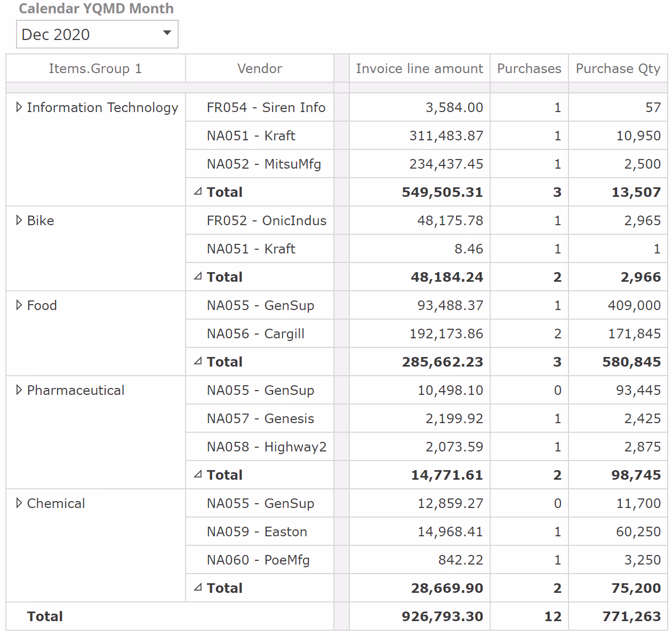Open the Calendar YQMD Month dropdown
This screenshot has height=635, width=672.
tap(166, 34)
